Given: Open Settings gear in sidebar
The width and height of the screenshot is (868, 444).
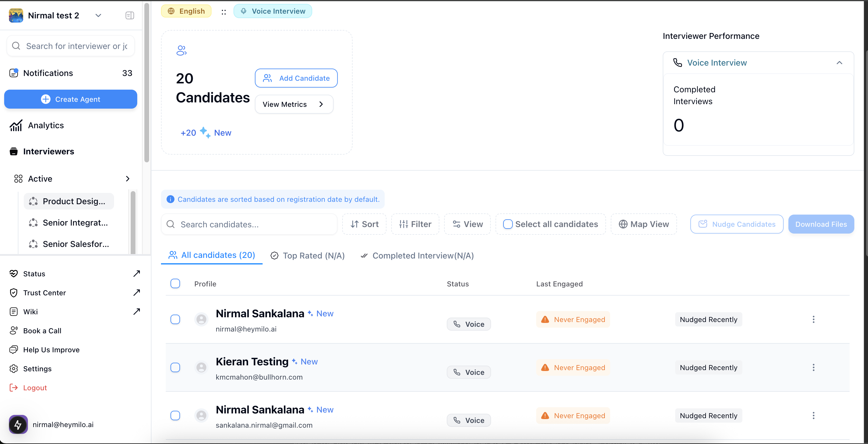Looking at the screenshot, I should click(x=13, y=369).
